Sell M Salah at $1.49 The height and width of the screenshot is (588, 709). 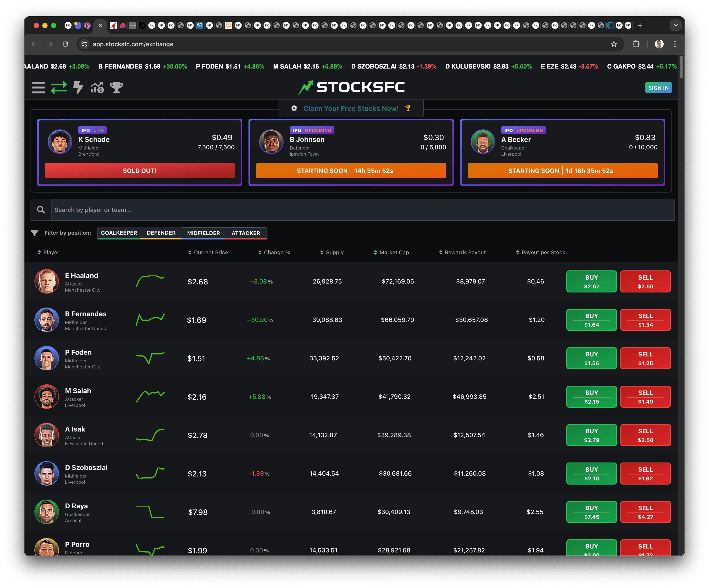pyautogui.click(x=645, y=397)
